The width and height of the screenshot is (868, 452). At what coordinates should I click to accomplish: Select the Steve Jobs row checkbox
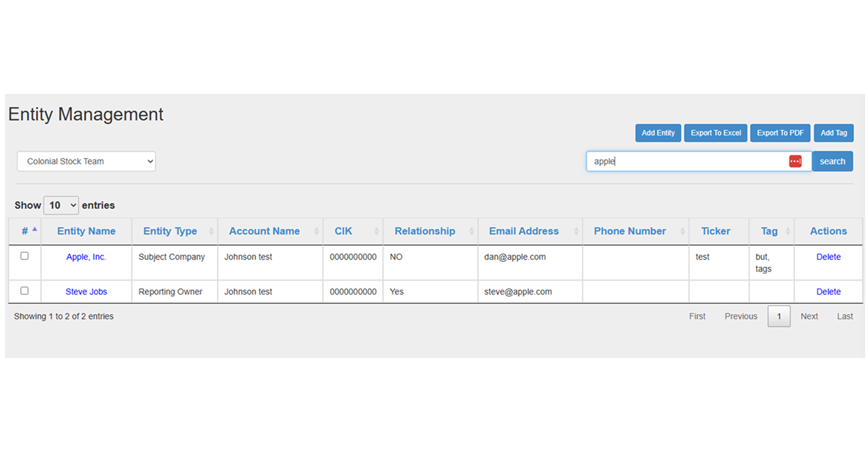click(x=24, y=291)
